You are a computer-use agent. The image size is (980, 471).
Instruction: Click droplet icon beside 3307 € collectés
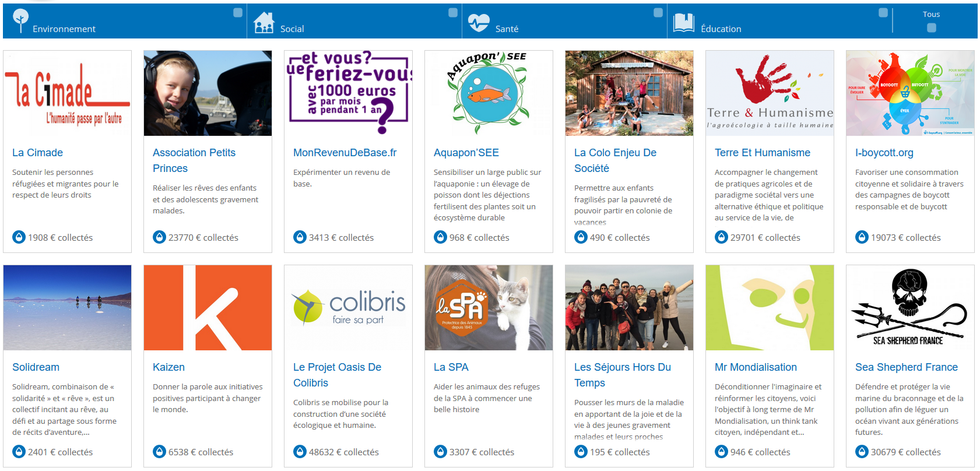441,452
